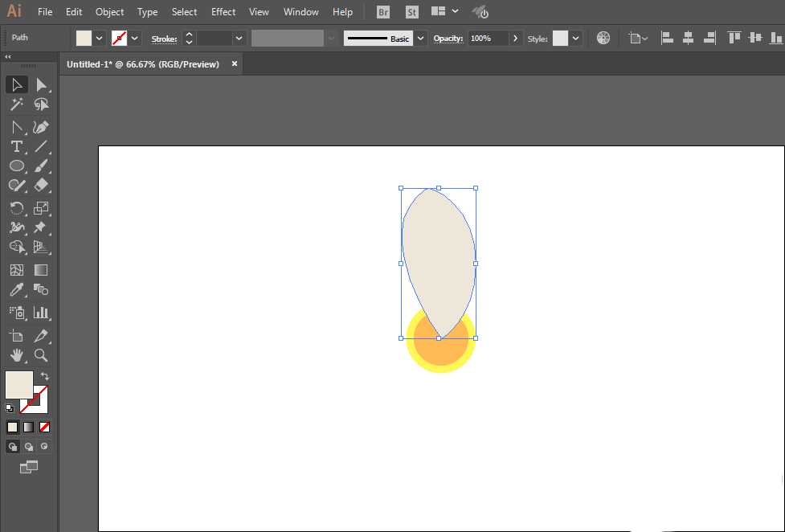Click the Stroke label link

click(x=164, y=39)
